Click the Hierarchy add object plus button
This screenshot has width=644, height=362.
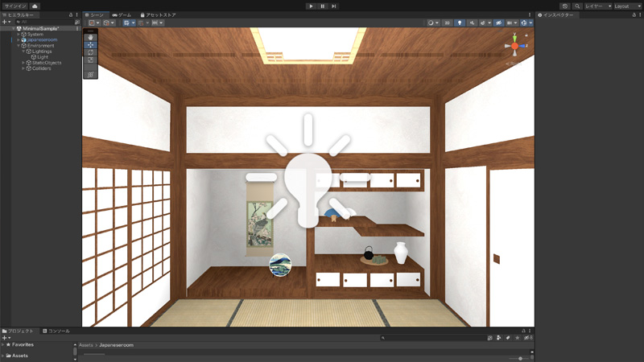(x=6, y=22)
